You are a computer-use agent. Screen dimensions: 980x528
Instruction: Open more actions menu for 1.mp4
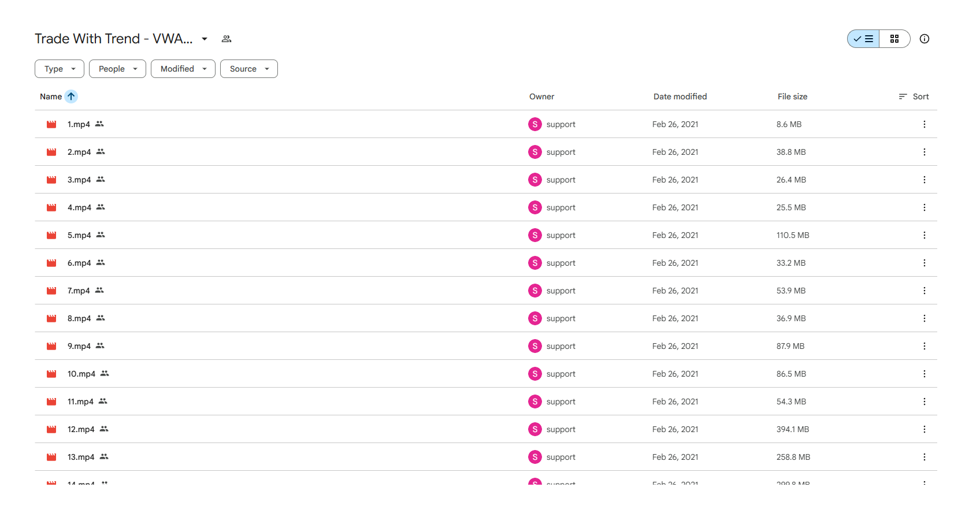(x=925, y=124)
